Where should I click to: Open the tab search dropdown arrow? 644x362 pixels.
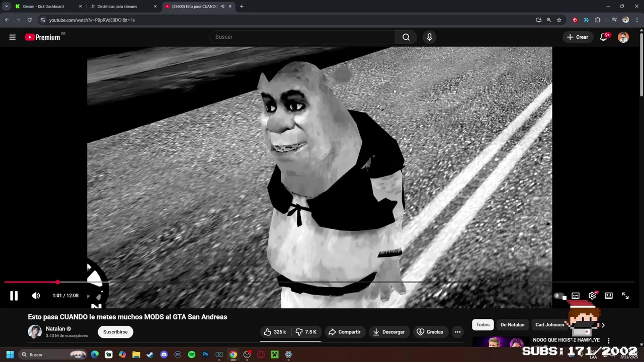coord(6,7)
